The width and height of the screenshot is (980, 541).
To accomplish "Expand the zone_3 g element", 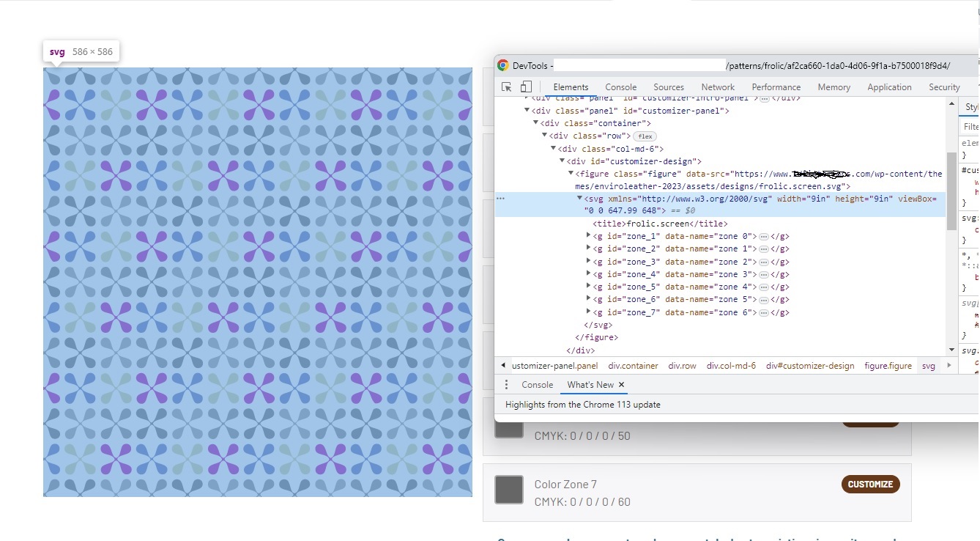I will [x=589, y=262].
